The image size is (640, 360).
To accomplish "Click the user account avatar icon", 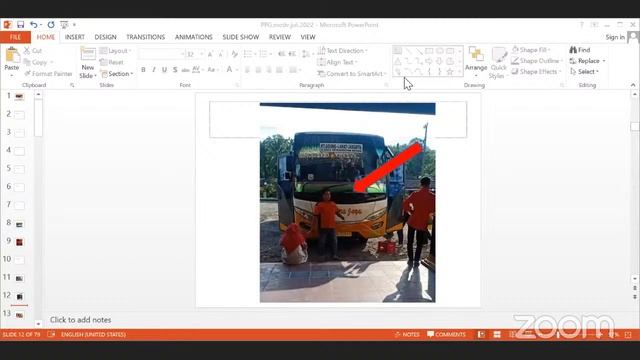I will [x=633, y=37].
